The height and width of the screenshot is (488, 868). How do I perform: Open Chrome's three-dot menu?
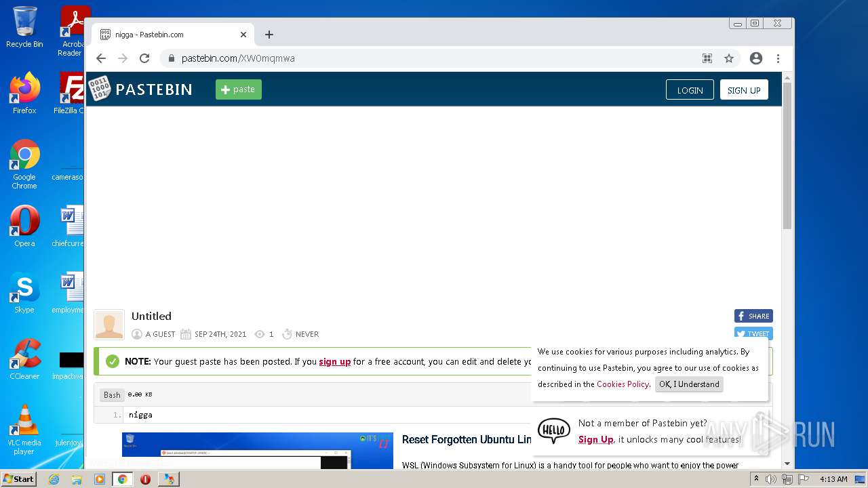[x=778, y=58]
